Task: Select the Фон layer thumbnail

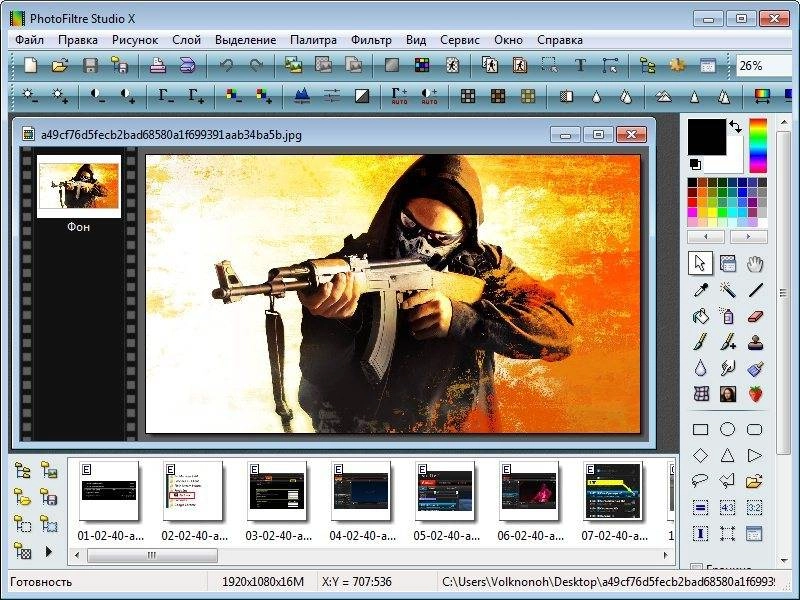Action: 79,186
